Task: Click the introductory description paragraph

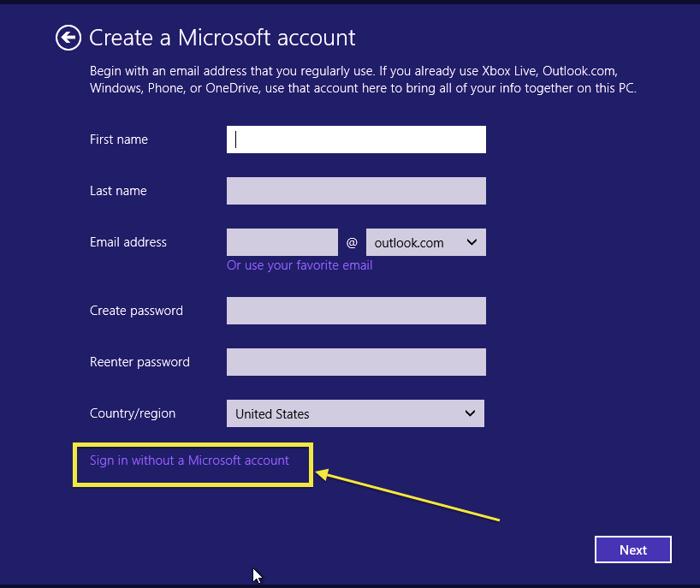Action: (363, 79)
